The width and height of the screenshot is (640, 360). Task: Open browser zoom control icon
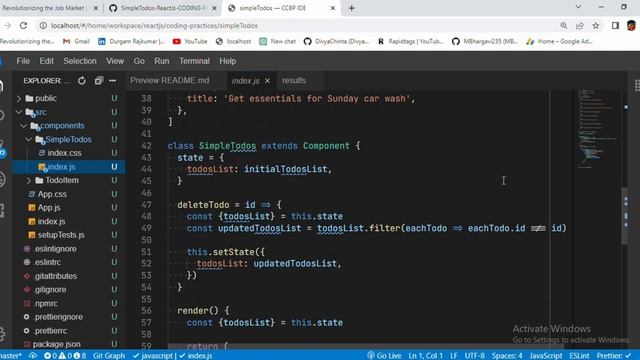pyautogui.click(x=564, y=25)
